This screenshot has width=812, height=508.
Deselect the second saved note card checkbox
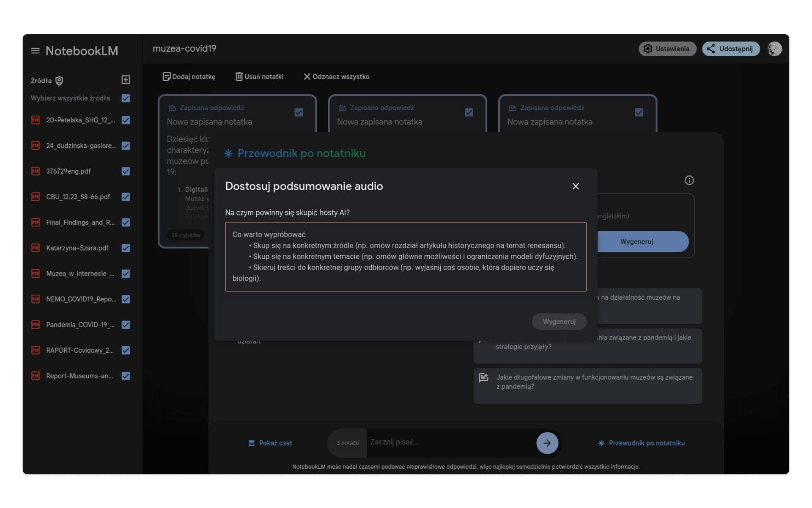click(469, 112)
